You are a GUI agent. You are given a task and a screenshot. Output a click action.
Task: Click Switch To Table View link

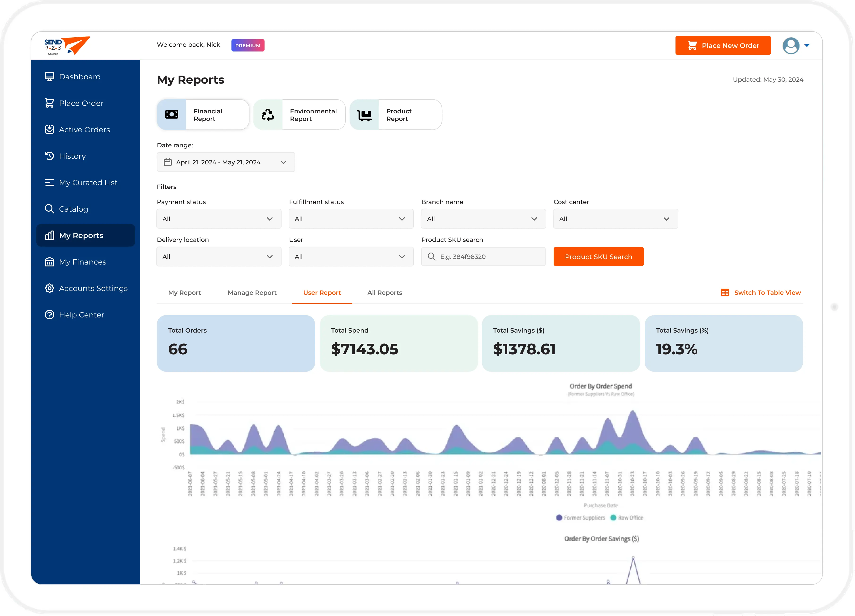(x=767, y=293)
